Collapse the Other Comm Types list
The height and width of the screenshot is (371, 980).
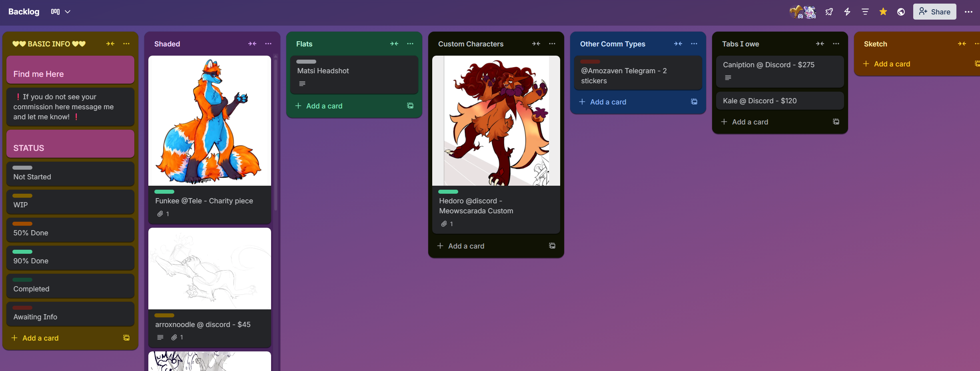click(x=678, y=44)
